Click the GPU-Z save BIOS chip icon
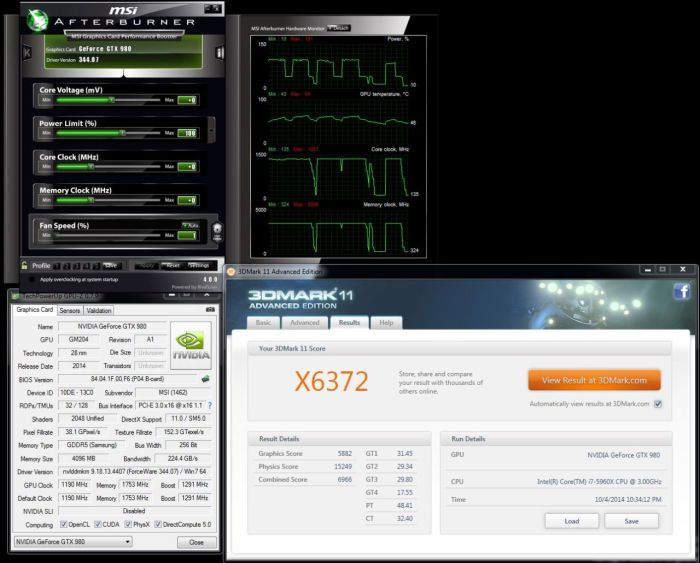Screen dimensions: 700x563 click(205, 379)
